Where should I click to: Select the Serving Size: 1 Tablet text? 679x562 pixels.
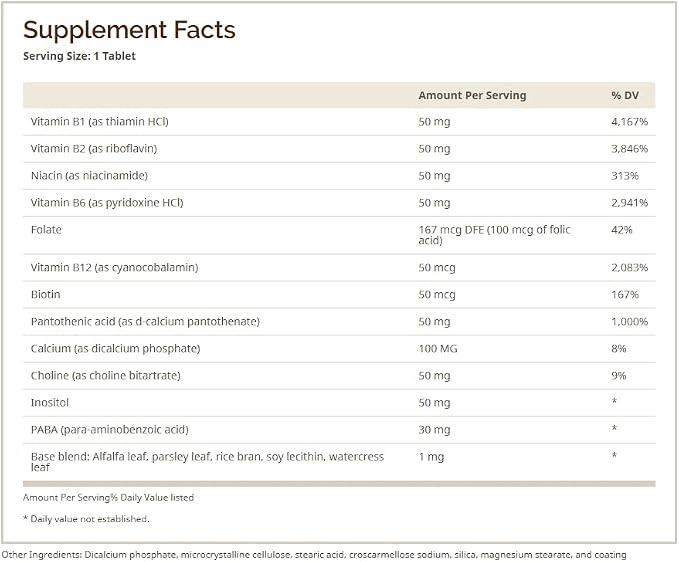click(79, 56)
